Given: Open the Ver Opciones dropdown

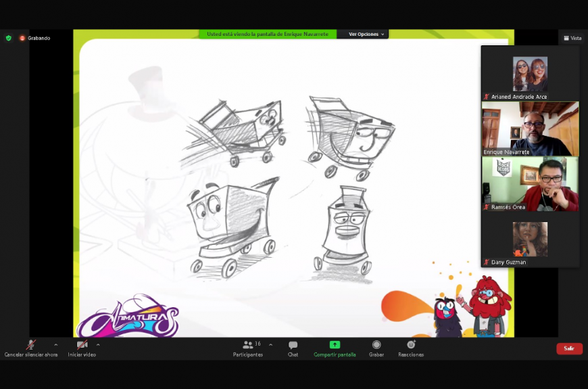Looking at the screenshot, I should coord(366,34).
